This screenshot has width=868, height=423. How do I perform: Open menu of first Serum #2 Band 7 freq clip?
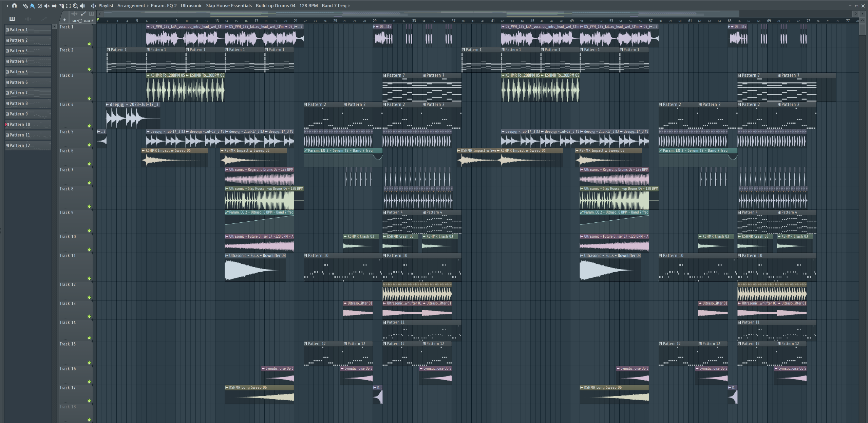306,151
